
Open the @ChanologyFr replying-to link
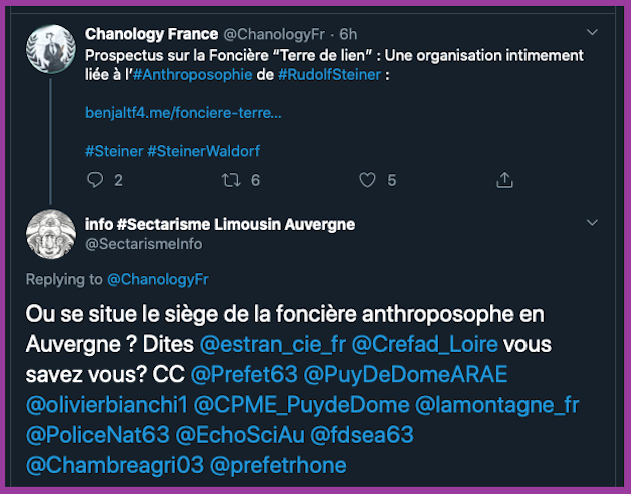(156, 279)
